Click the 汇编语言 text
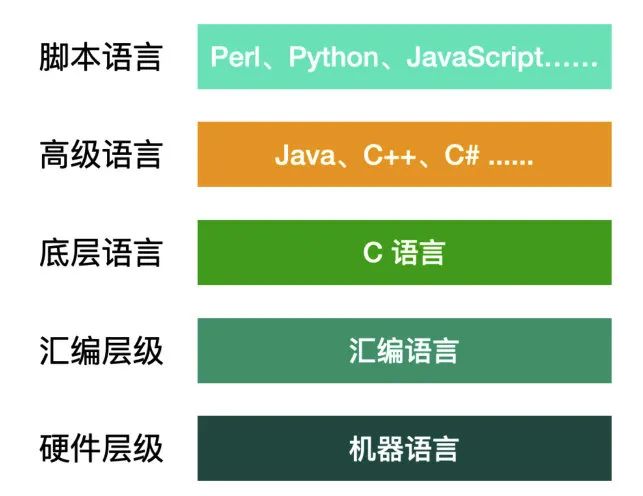The width and height of the screenshot is (643, 496). point(403,350)
